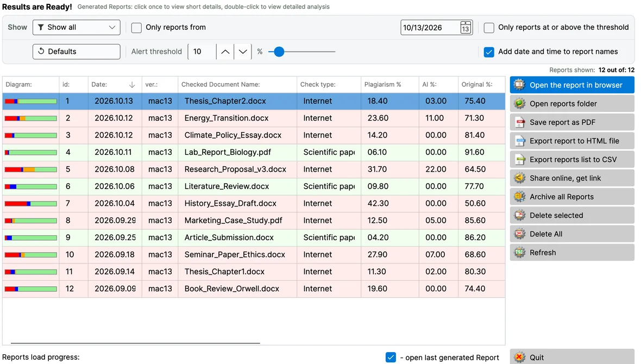Click the Alert threshold value field
641x364 pixels.
202,52
